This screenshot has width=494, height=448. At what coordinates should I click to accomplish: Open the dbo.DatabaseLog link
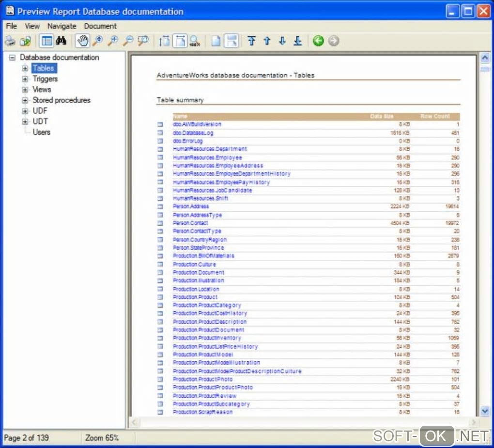tap(193, 133)
